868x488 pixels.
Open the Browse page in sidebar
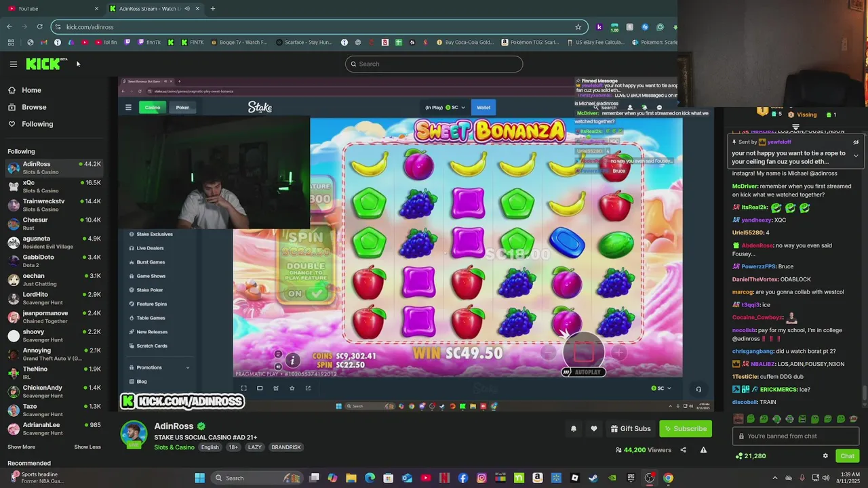coord(34,107)
